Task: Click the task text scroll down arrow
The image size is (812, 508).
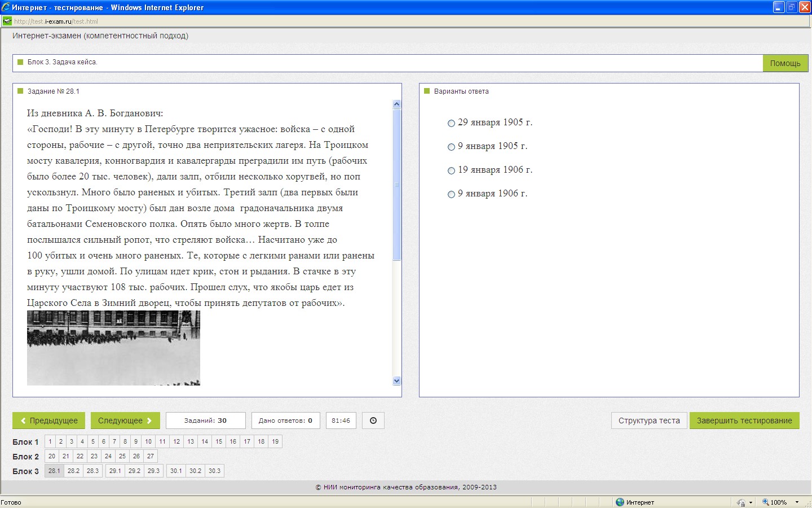Action: click(396, 381)
